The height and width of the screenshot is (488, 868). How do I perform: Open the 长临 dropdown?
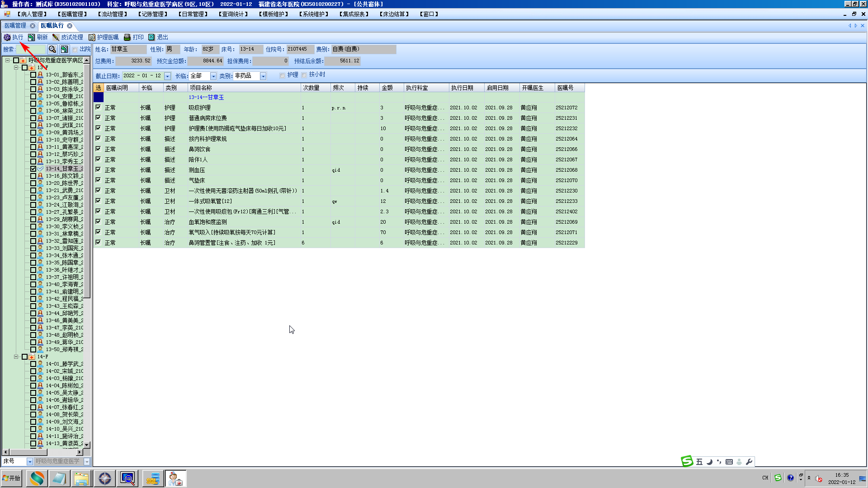coord(213,76)
